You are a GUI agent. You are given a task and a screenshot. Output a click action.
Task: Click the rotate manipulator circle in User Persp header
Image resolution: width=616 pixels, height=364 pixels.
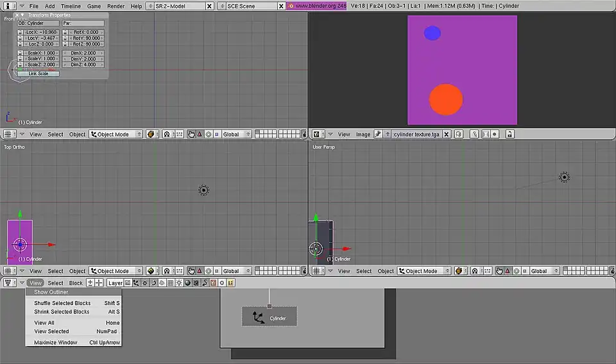[x=517, y=271]
